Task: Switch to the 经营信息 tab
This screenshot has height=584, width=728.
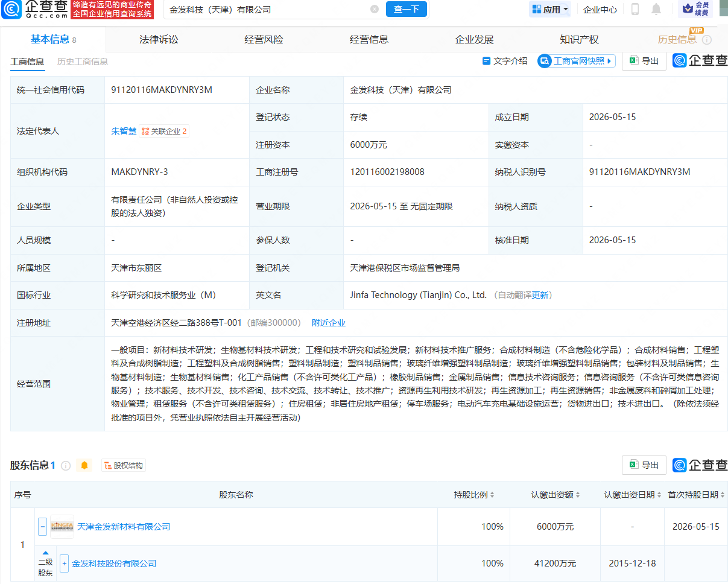Action: [x=369, y=40]
